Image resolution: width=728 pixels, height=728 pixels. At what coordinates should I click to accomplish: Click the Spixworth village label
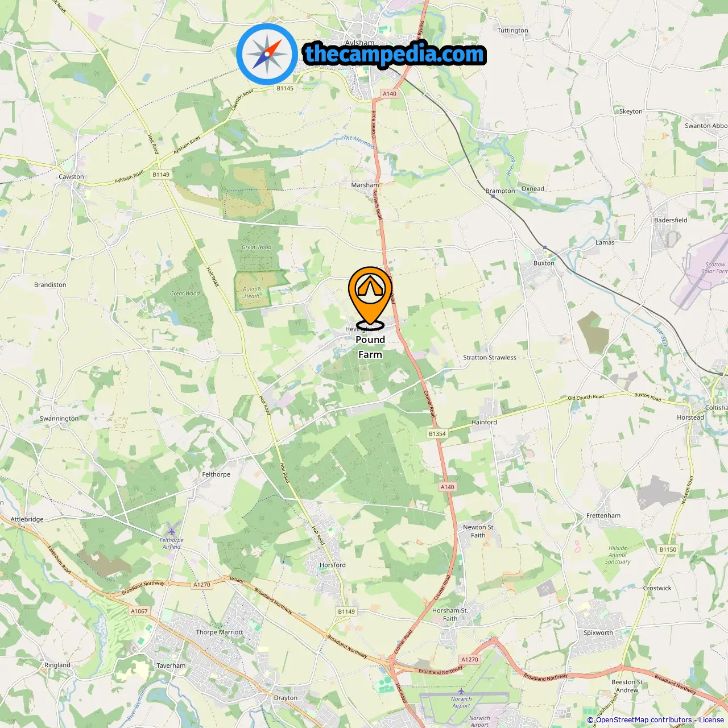point(598,632)
